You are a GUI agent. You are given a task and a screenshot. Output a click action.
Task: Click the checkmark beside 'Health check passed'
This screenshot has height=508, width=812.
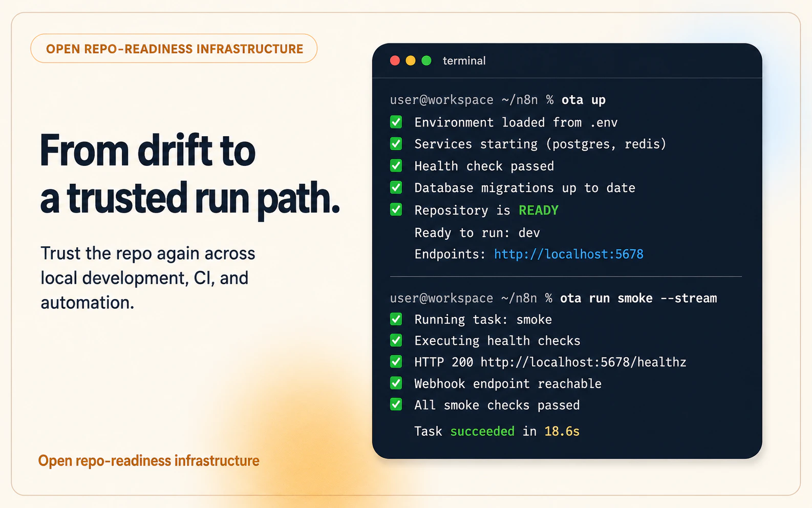tap(396, 166)
